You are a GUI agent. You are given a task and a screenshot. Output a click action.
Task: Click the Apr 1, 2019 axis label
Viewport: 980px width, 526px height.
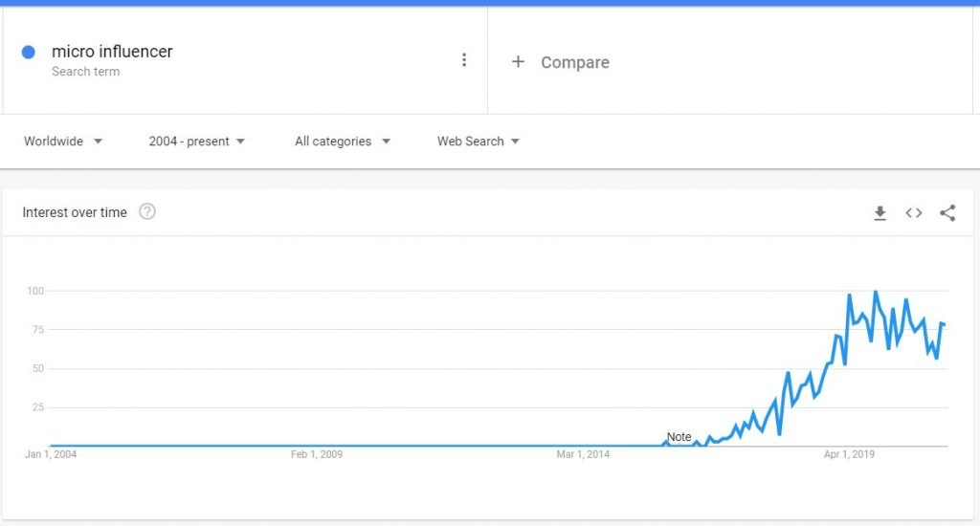point(849,454)
